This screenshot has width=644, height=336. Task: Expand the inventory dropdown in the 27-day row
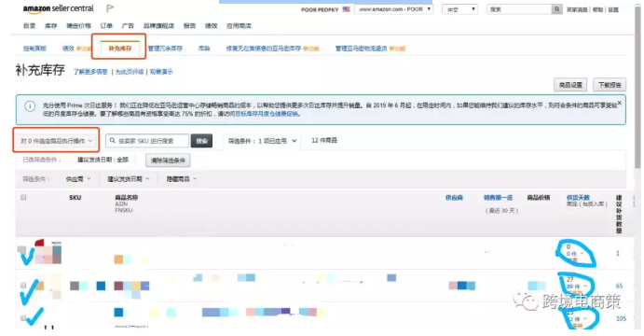577,286
